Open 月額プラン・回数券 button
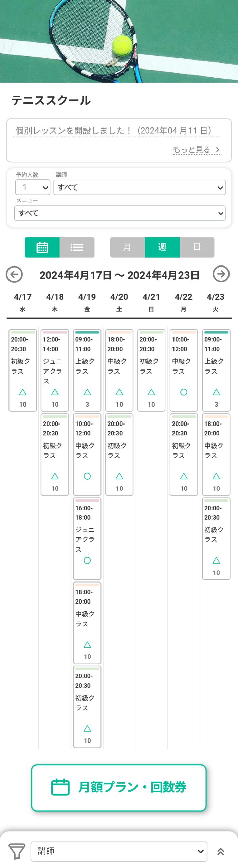Image resolution: width=238 pixels, height=868 pixels. [x=119, y=787]
